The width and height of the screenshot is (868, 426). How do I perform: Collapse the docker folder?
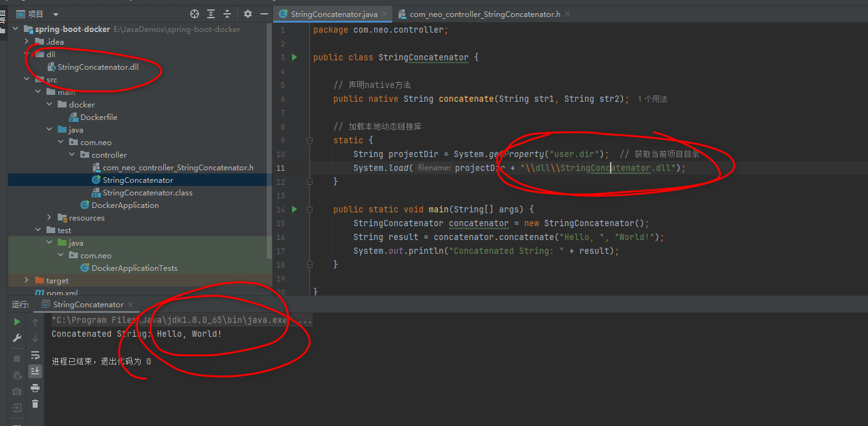point(50,104)
